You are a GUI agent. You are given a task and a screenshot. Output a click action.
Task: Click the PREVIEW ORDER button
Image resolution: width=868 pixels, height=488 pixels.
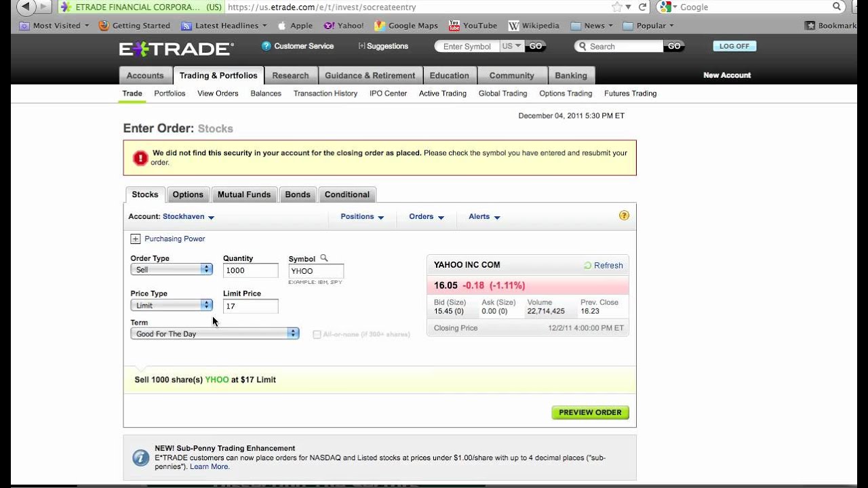pos(590,412)
